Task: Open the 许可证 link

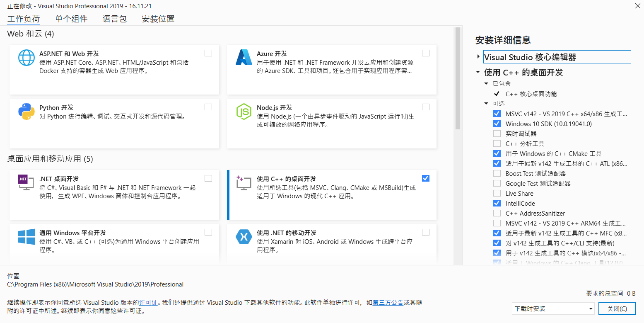Action: pyautogui.click(x=148, y=303)
